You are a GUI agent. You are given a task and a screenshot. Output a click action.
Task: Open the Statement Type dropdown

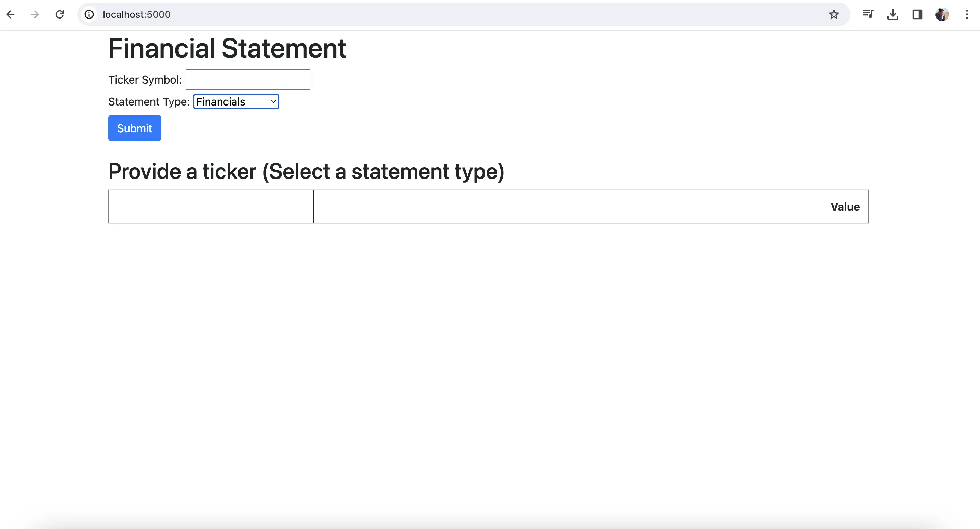tap(236, 101)
